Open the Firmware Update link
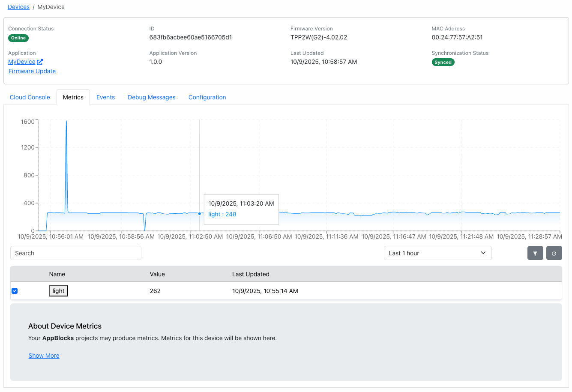 tap(32, 71)
